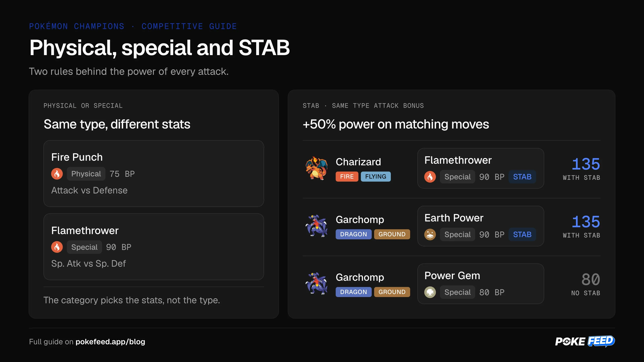Click the Fire icon in the left Flamethrower card
644x362 pixels.
[x=57, y=247]
